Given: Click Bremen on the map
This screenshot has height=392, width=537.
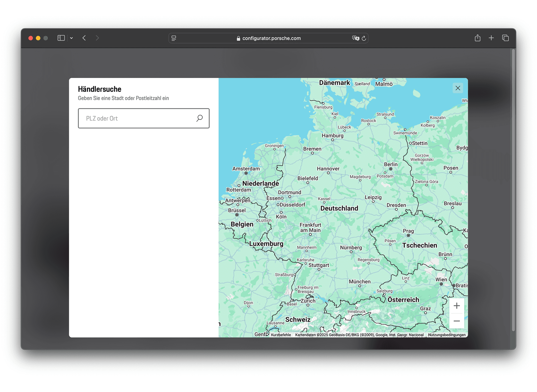Looking at the screenshot, I should click(312, 149).
